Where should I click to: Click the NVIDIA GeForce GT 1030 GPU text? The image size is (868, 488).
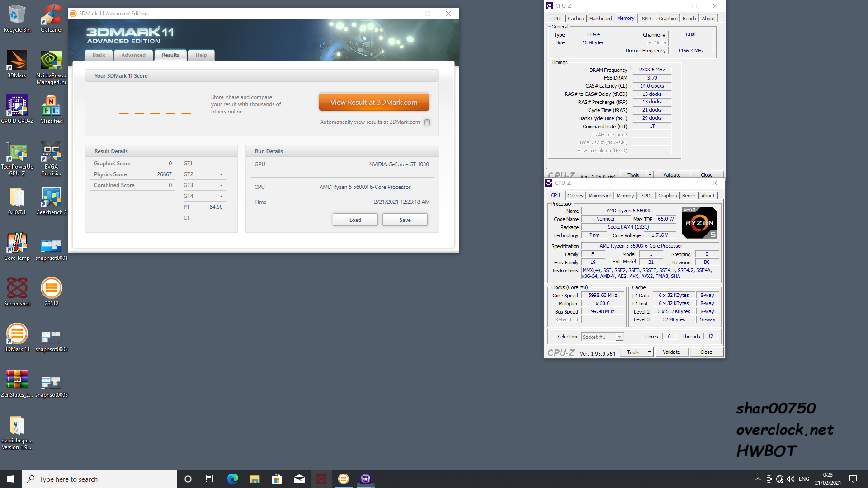click(x=399, y=164)
